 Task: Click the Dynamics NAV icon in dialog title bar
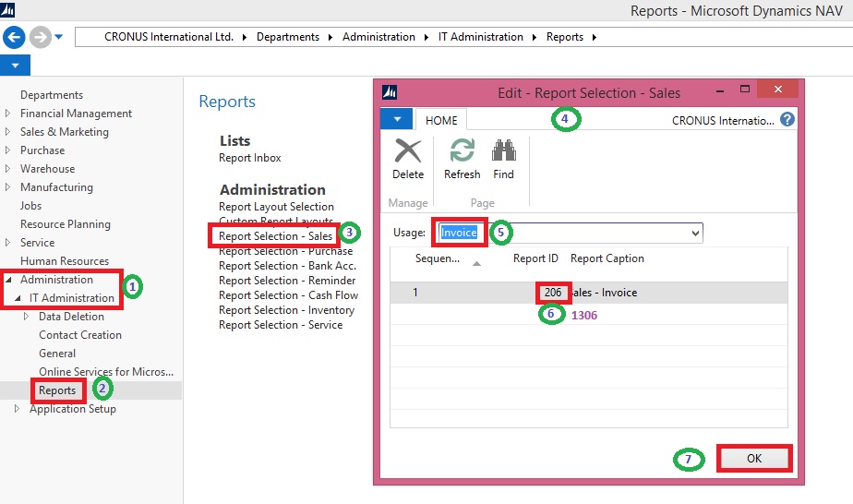390,92
